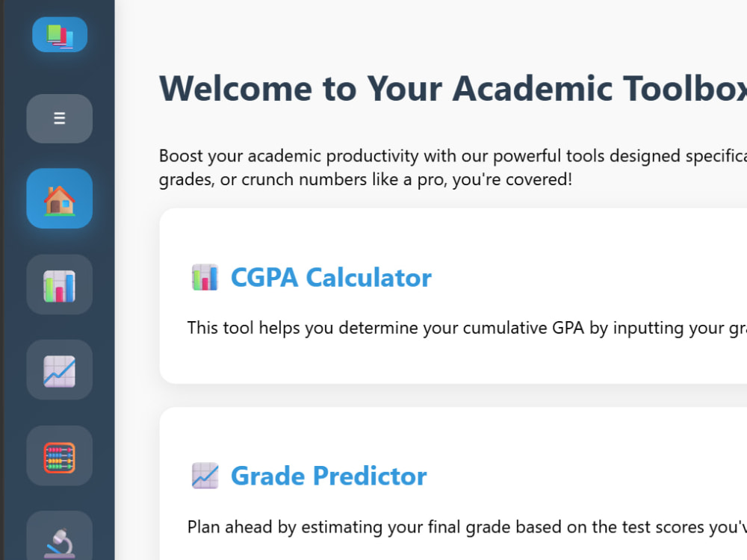Image resolution: width=747 pixels, height=560 pixels.
Task: Select the abacus calculator sidebar icon
Action: tap(60, 455)
